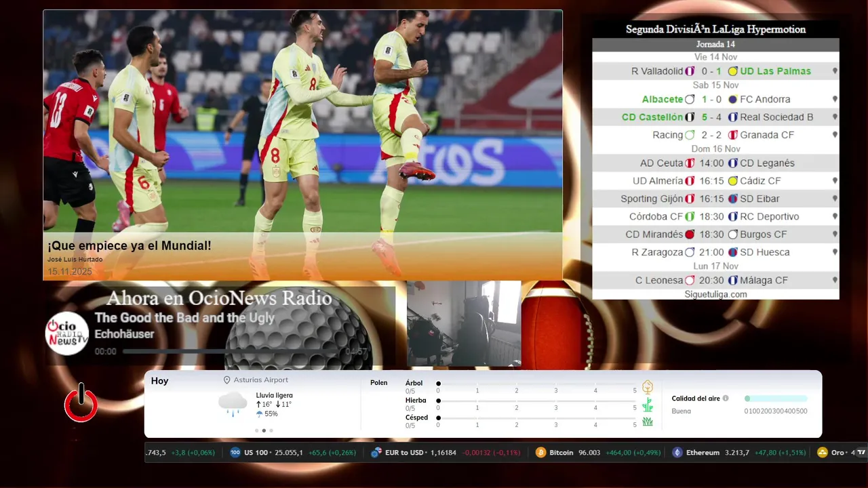Click the Oro gold icon in ticker
Viewport: 868px width, 488px height.
(x=822, y=452)
